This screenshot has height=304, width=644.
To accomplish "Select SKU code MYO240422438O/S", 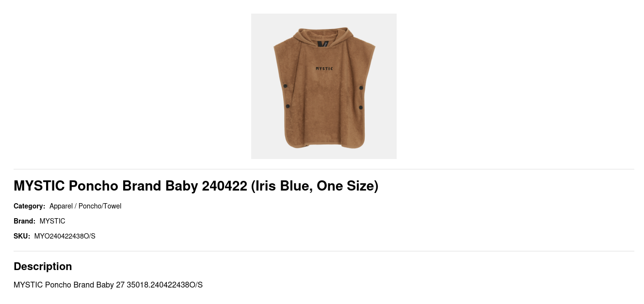I will [65, 236].
